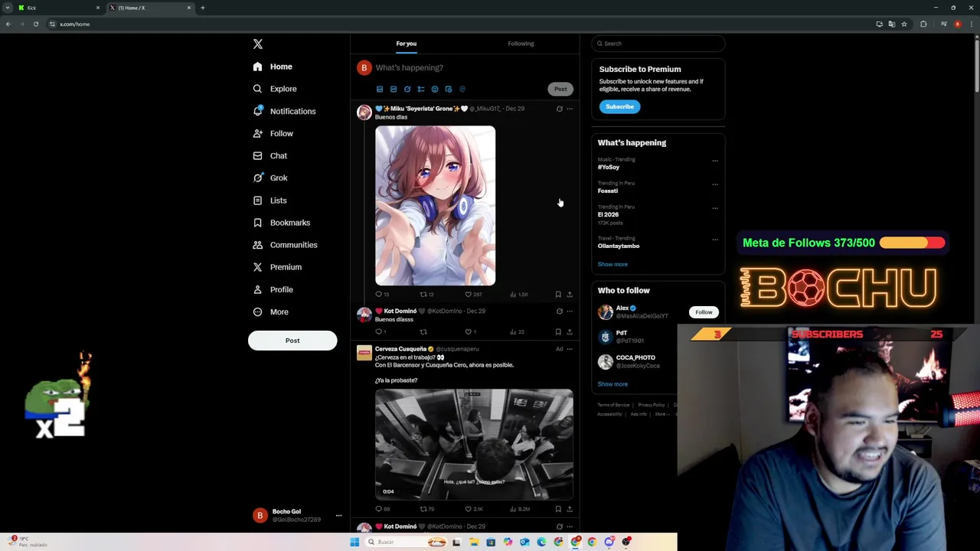
Task: Show more under Who to follow
Action: [612, 384]
